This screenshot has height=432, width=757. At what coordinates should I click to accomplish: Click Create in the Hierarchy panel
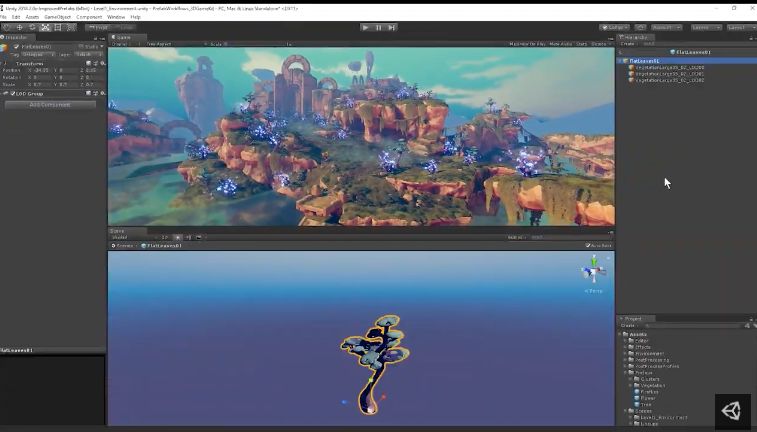click(629, 44)
